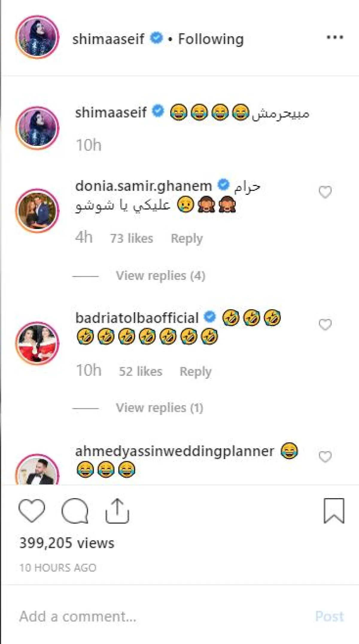Expand View replies (1)
This screenshot has height=644, width=359.
click(x=159, y=408)
